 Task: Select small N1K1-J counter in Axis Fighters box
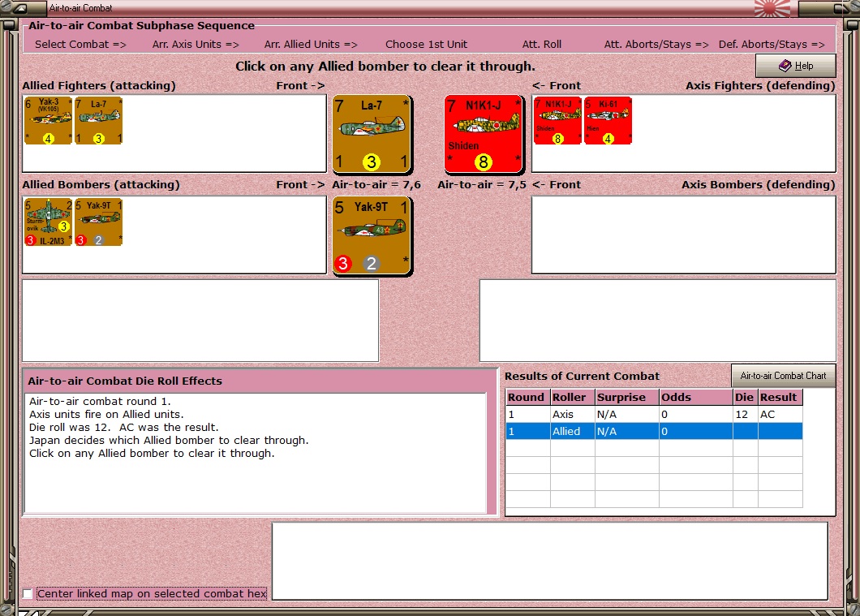pos(558,121)
